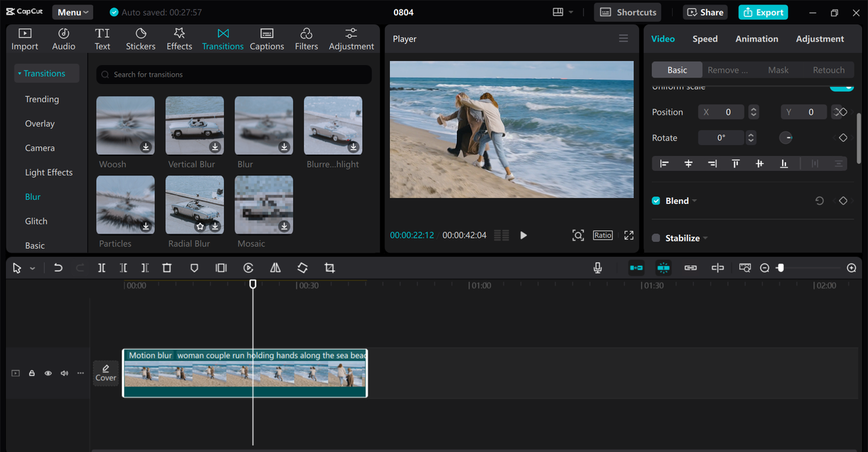Collapse the Transitions category list
The image size is (868, 452).
20,73
